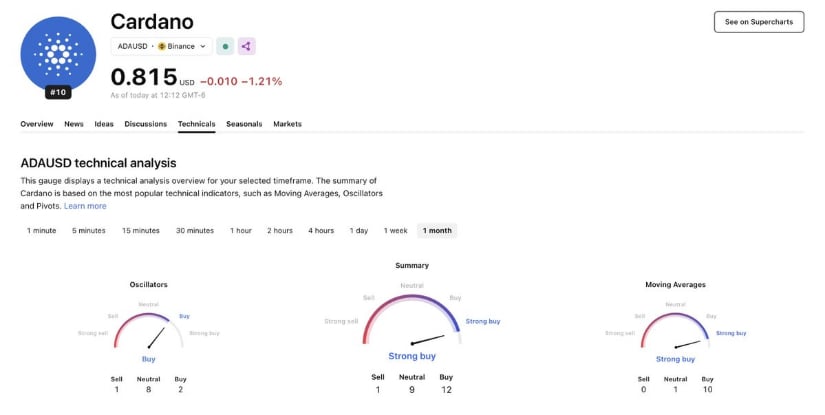The height and width of the screenshot is (415, 825).
Task: Select the 1 minute timeframe
Action: (42, 230)
